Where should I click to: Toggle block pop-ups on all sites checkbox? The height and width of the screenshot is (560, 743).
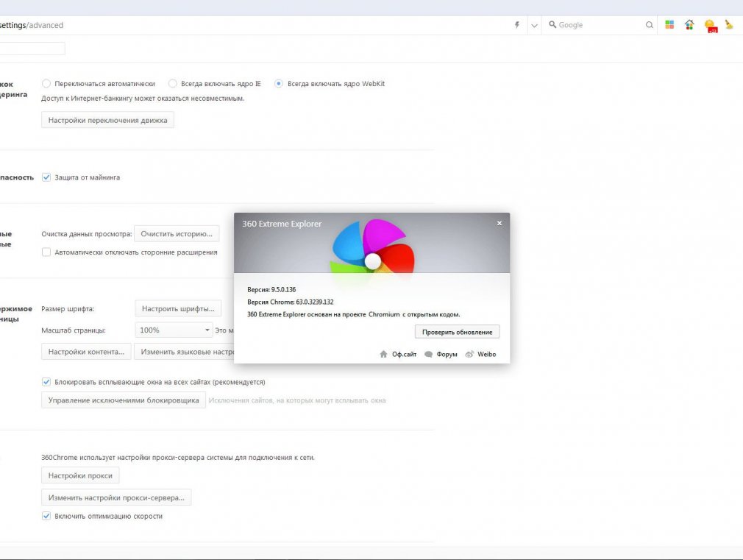coord(46,382)
